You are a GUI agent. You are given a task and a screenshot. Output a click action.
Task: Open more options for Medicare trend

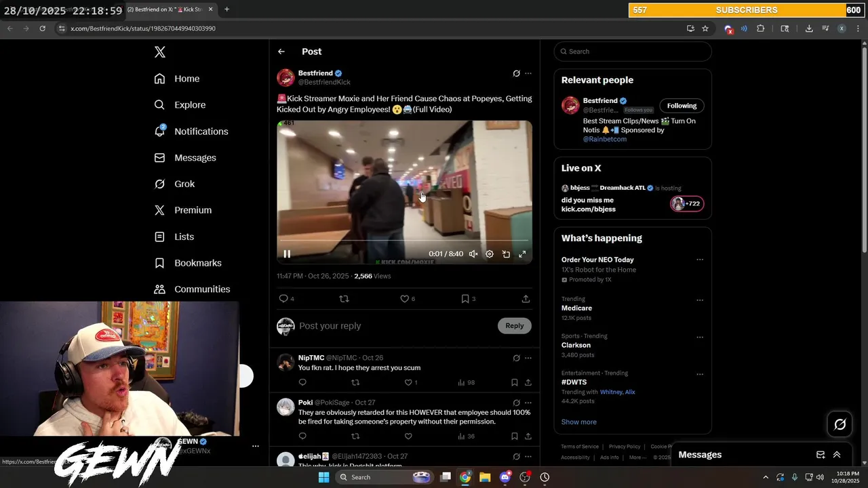click(x=700, y=300)
